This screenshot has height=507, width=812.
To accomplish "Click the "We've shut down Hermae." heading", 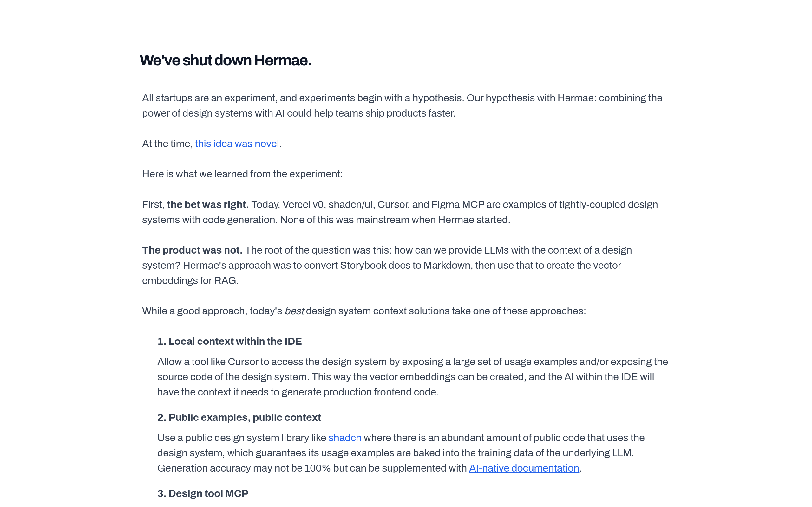I will pos(226,60).
